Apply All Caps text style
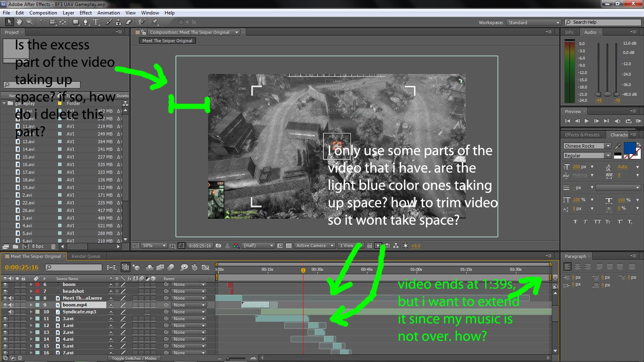644x362 pixels. (x=597, y=221)
